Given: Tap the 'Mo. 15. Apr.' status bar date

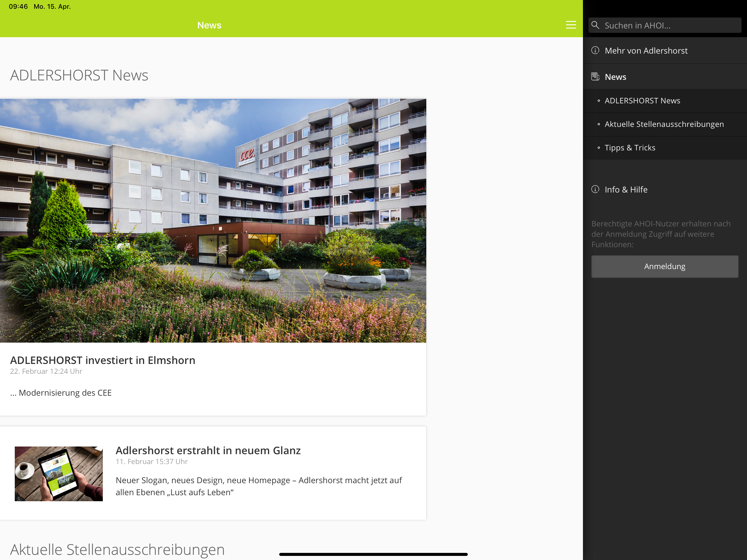Looking at the screenshot, I should point(52,6).
